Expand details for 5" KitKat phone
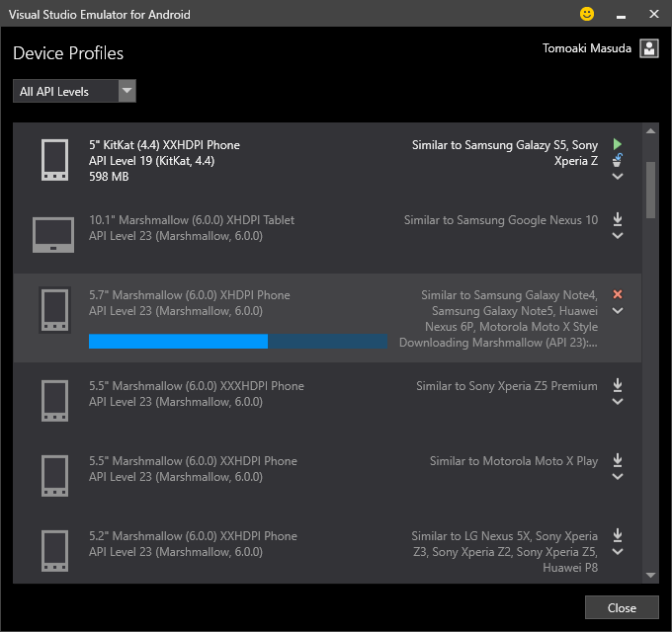The height and width of the screenshot is (632, 672). [618, 177]
